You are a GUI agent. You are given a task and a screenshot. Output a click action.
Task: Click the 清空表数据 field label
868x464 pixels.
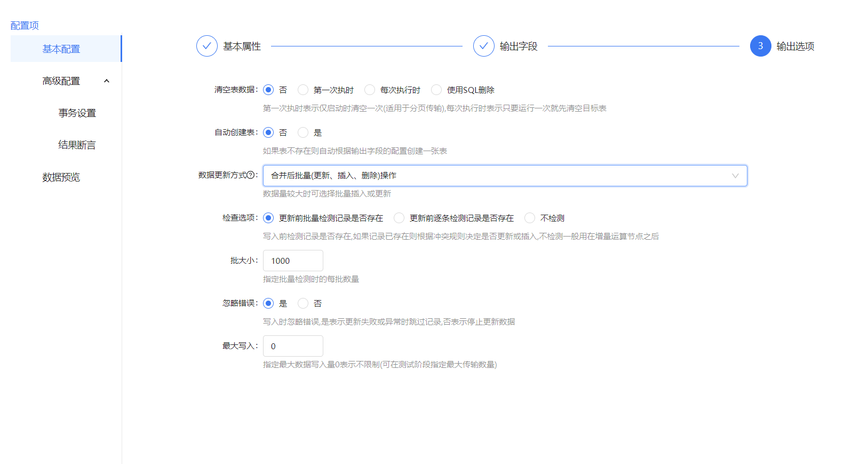click(236, 90)
